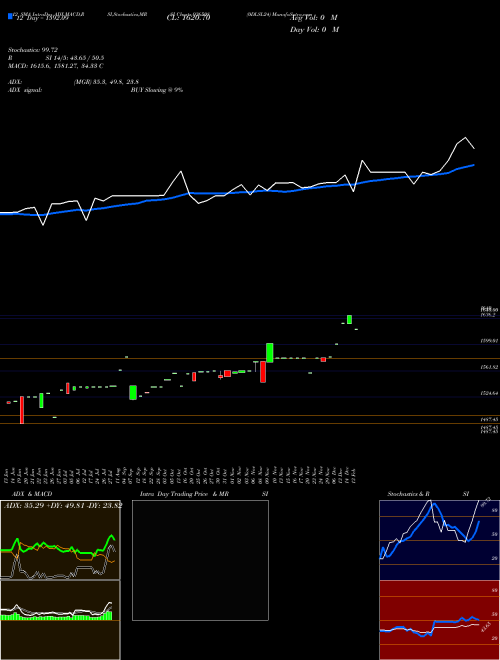
Task: Click the '11 Aug' date axis label
Action: [x=119, y=476]
